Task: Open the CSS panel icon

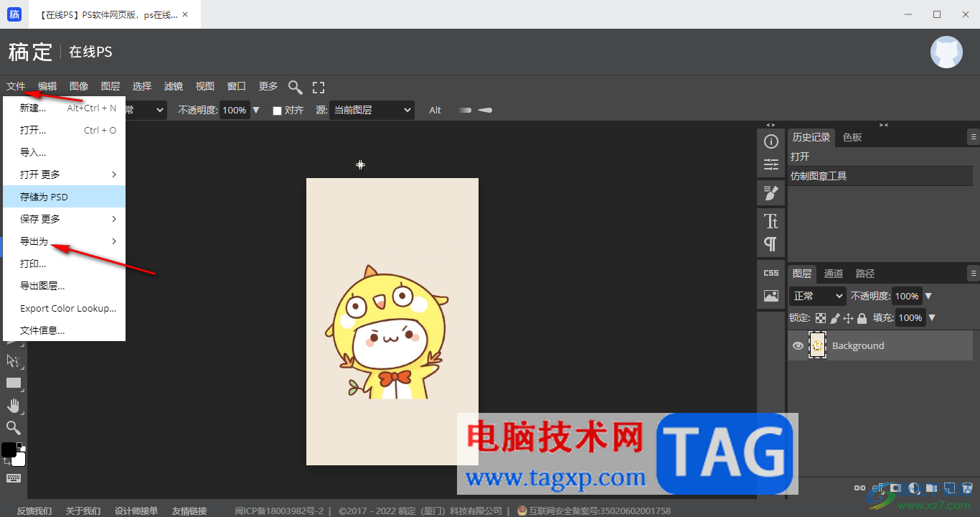Action: [771, 273]
